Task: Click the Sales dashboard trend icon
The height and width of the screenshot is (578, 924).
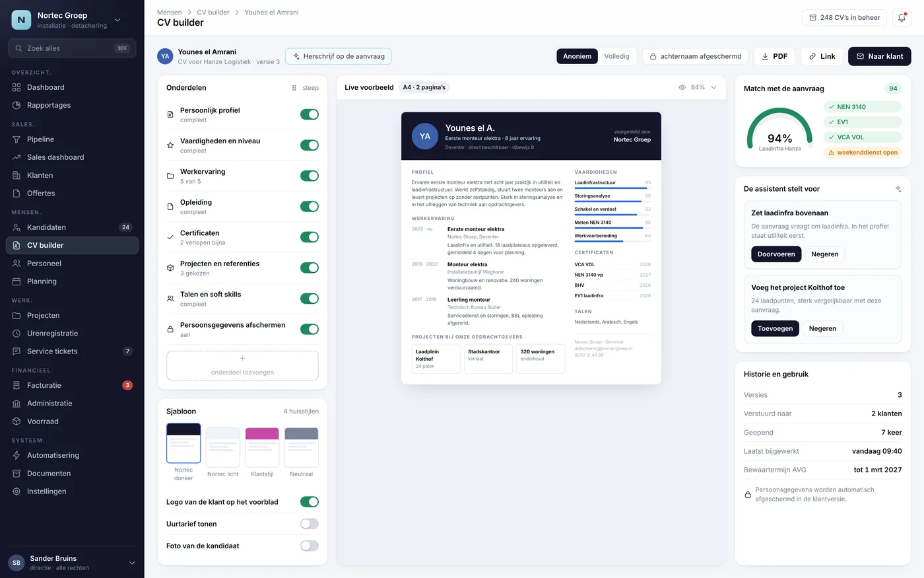Action: [x=16, y=157]
